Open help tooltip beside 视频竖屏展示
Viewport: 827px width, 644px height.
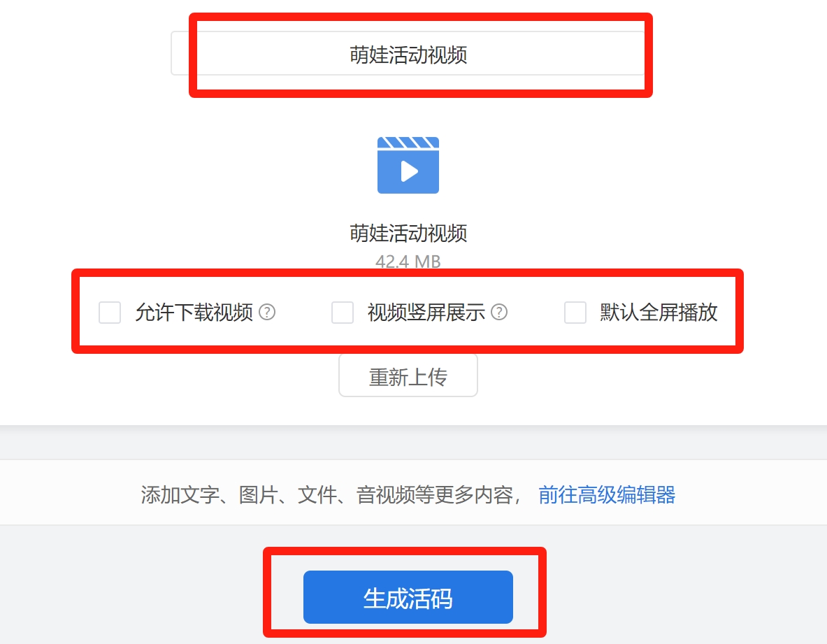(499, 313)
